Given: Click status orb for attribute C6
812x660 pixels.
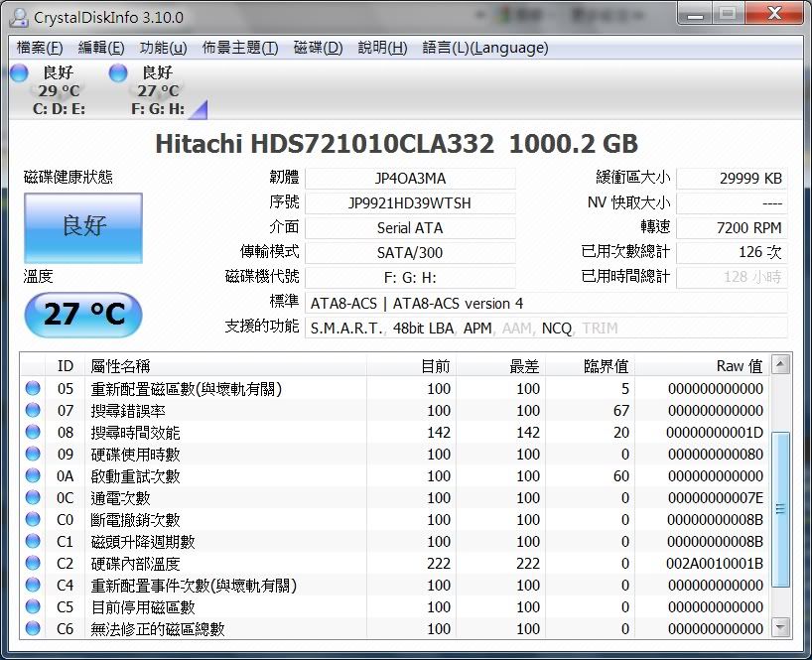Looking at the screenshot, I should (33, 628).
